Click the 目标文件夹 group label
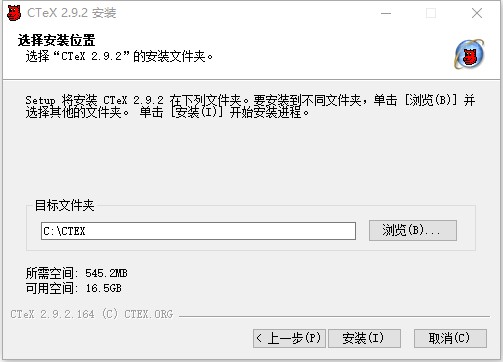The width and height of the screenshot is (503, 362). click(65, 205)
